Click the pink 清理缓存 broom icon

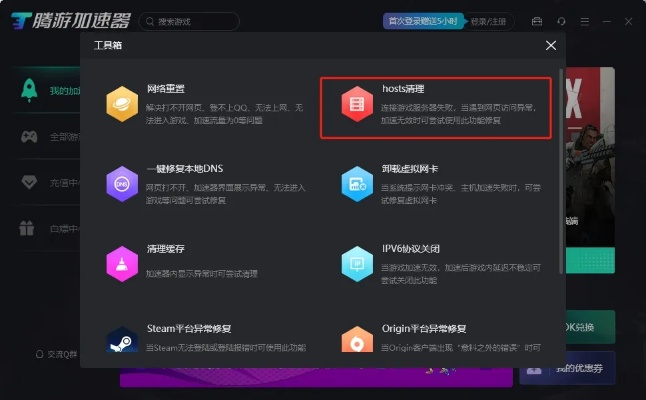click(x=122, y=264)
